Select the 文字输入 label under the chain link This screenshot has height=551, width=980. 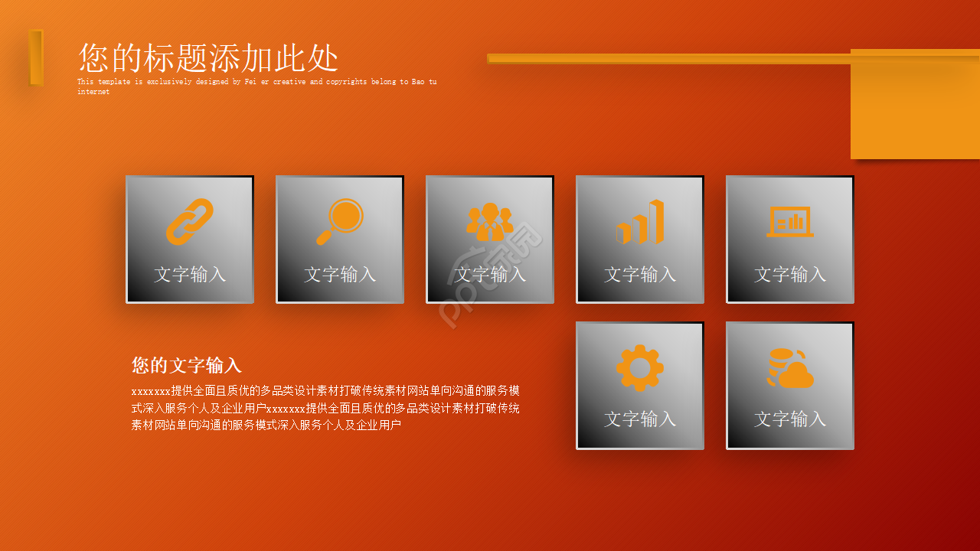pyautogui.click(x=190, y=274)
